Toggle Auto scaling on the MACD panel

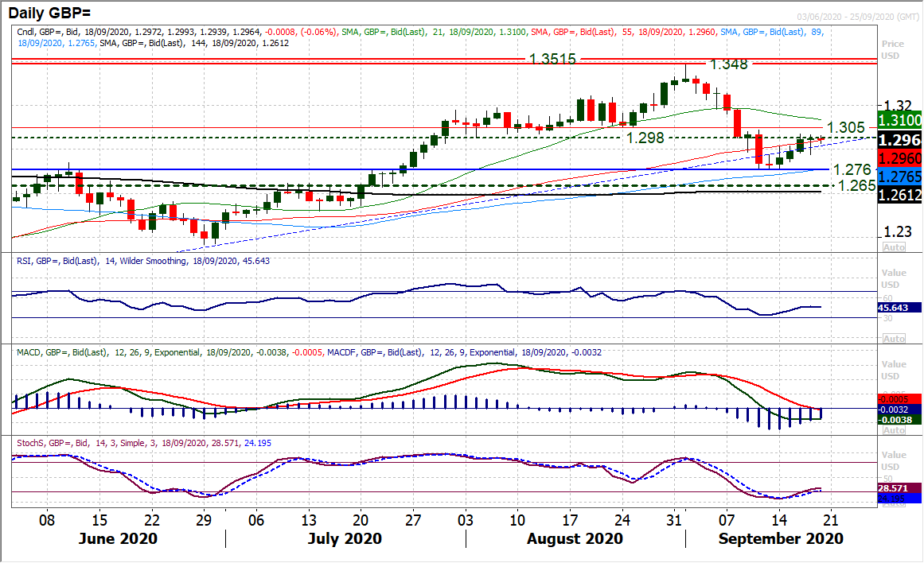tap(895, 430)
